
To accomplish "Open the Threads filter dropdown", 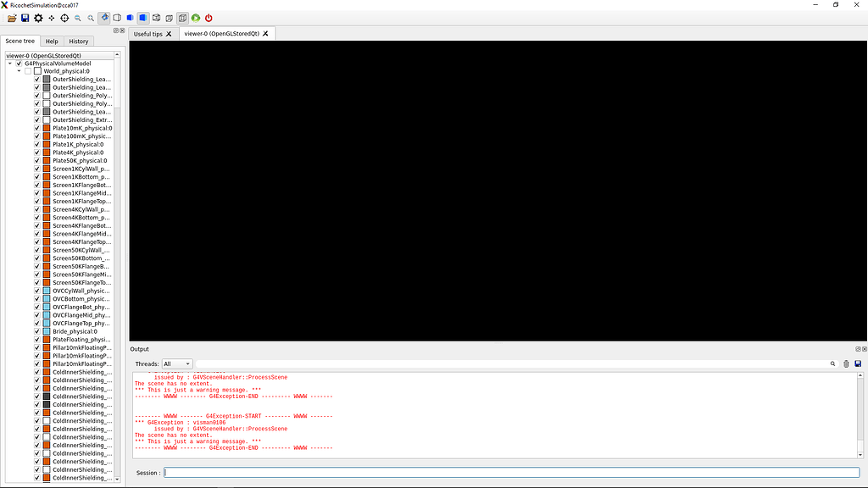I will [x=176, y=363].
